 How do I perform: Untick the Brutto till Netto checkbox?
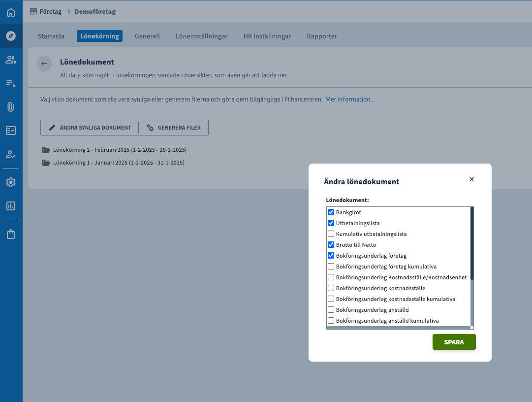(331, 245)
